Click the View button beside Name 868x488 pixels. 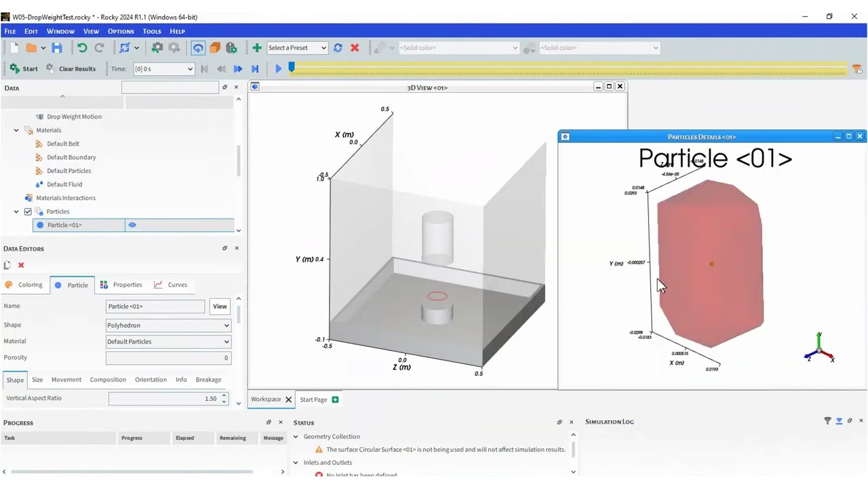pyautogui.click(x=220, y=306)
